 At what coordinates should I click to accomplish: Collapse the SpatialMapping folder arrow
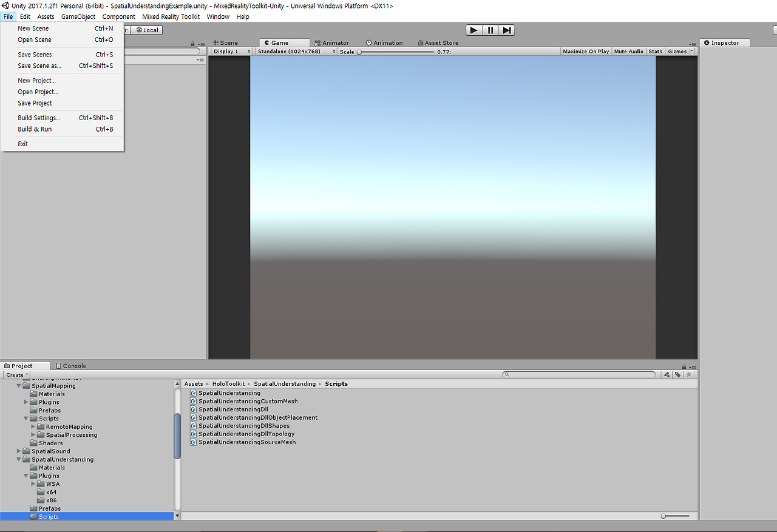[19, 386]
